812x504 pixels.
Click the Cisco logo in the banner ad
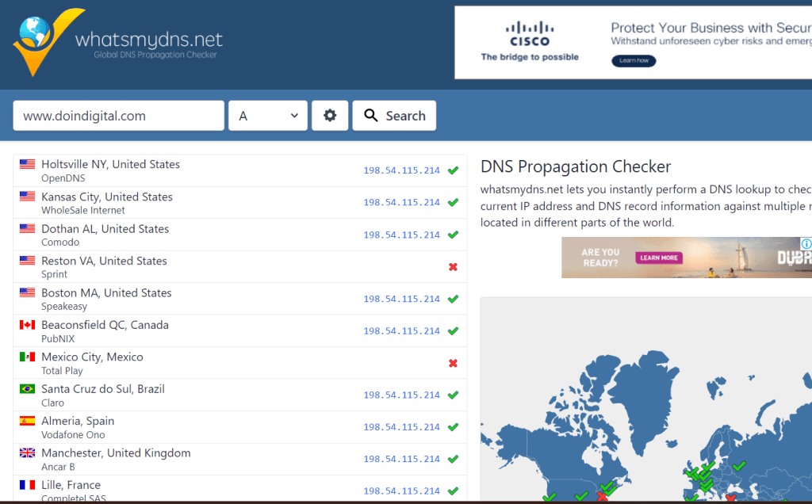529,34
